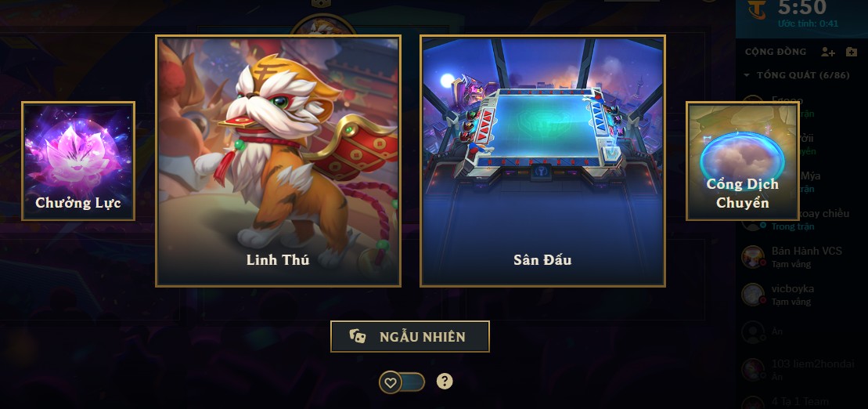
Task: Click the Cộng Đồng header label
Action: [x=776, y=52]
